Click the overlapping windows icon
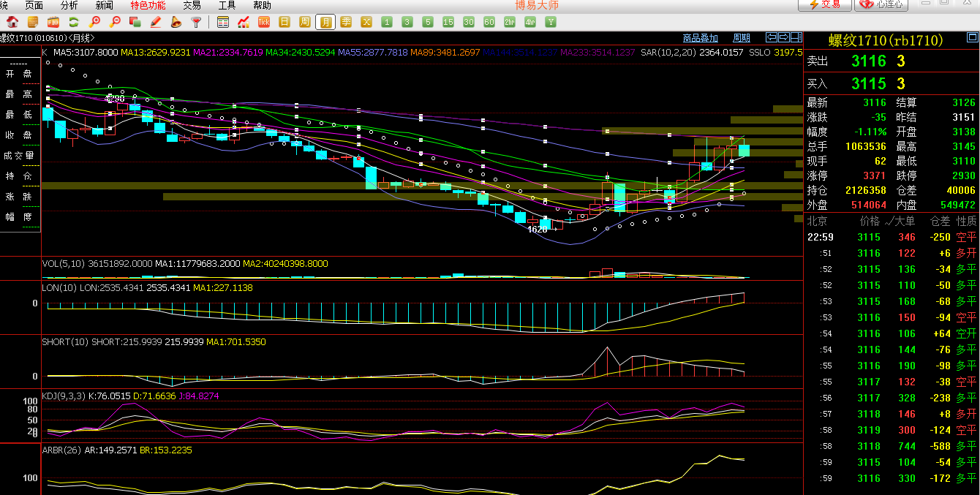Screen dimensions: 980x495 135,22
